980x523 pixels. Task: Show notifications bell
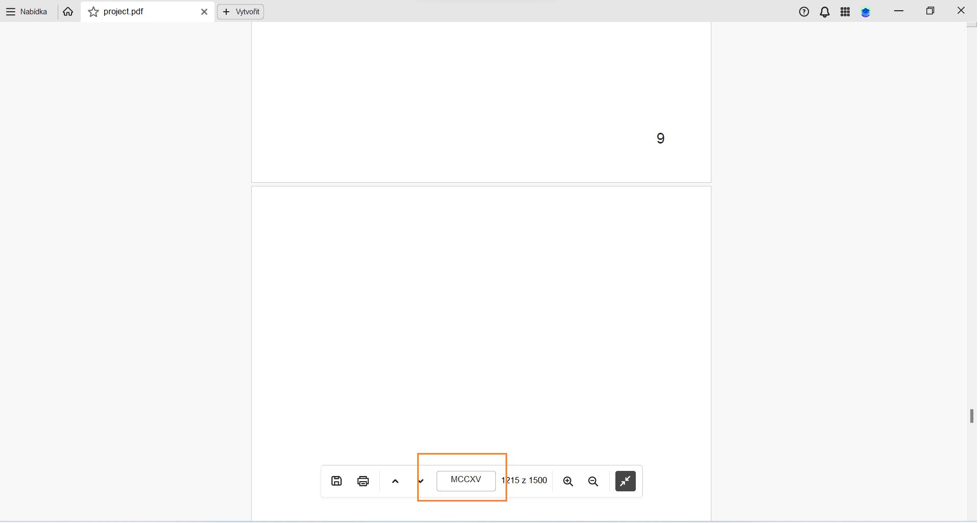(825, 12)
